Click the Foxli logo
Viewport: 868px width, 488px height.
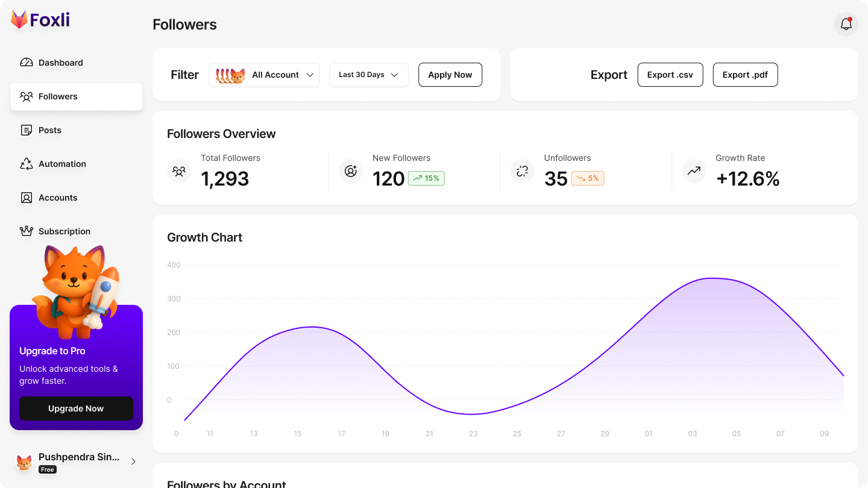point(40,20)
